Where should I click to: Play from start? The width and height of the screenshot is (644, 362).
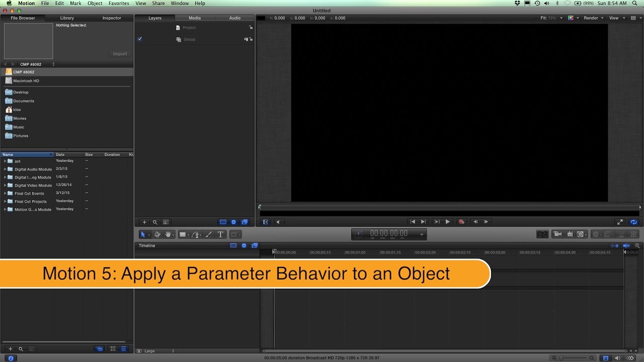point(436,222)
